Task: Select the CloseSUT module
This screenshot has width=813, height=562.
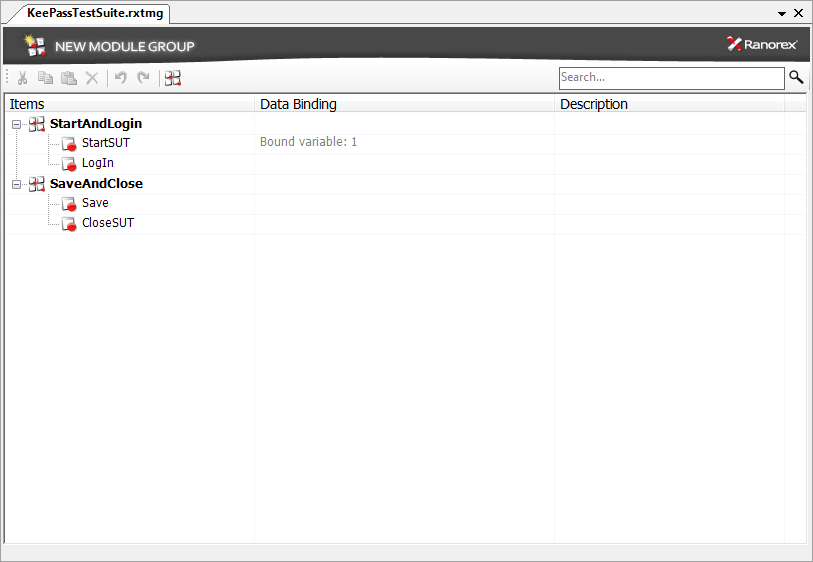Action: pos(108,223)
